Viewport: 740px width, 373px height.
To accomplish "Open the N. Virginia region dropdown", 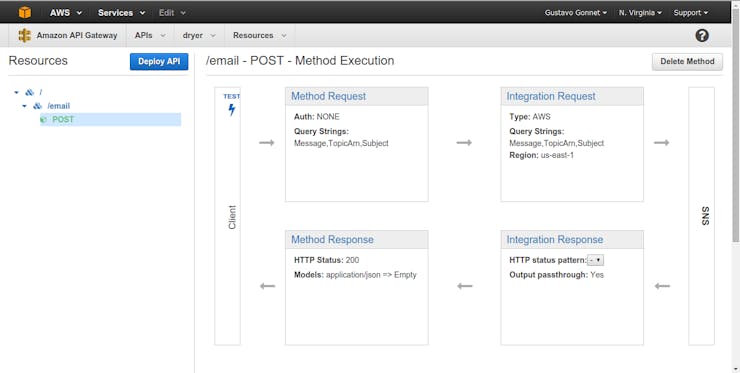I will click(x=640, y=13).
